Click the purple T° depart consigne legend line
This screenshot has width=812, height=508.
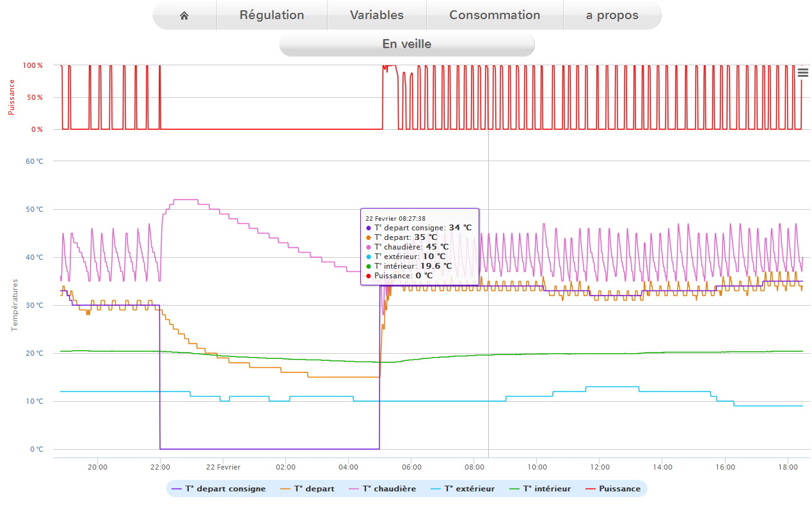[177, 489]
